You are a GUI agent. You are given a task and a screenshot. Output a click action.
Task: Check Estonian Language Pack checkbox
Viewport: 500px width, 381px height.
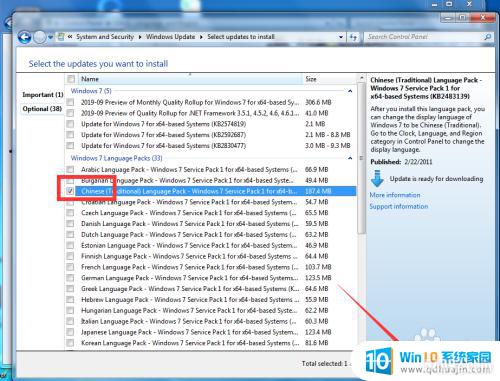(x=70, y=245)
